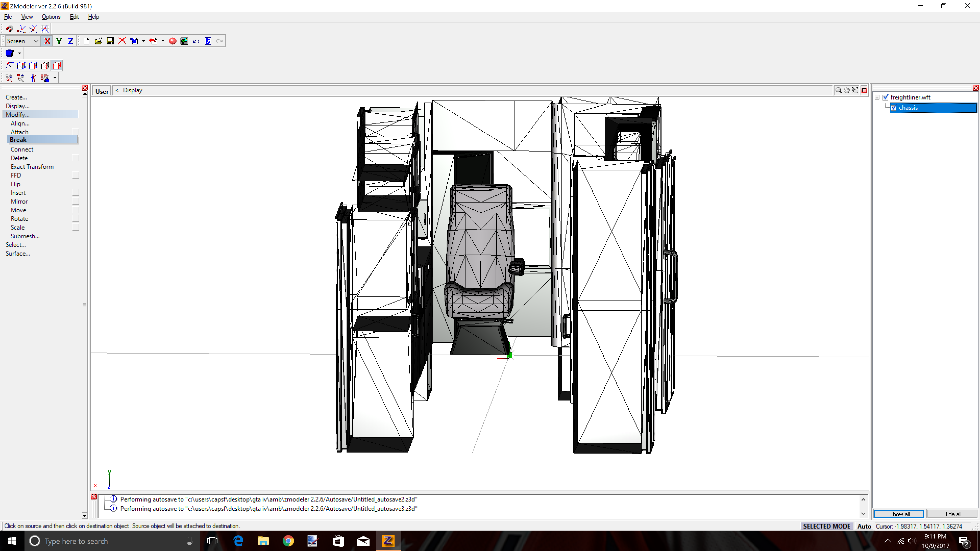Viewport: 980px width, 551px height.
Task: Open the Options menu
Action: 51,17
